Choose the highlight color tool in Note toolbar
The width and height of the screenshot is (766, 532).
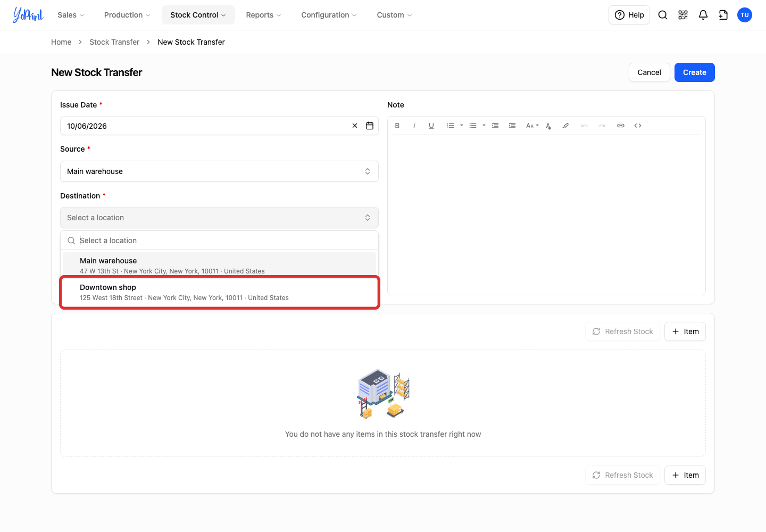[565, 126]
